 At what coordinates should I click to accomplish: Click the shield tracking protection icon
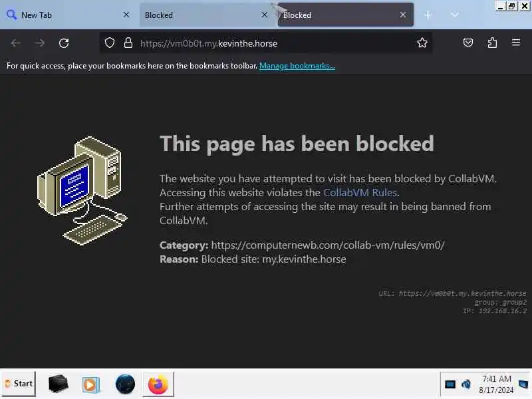pos(109,43)
